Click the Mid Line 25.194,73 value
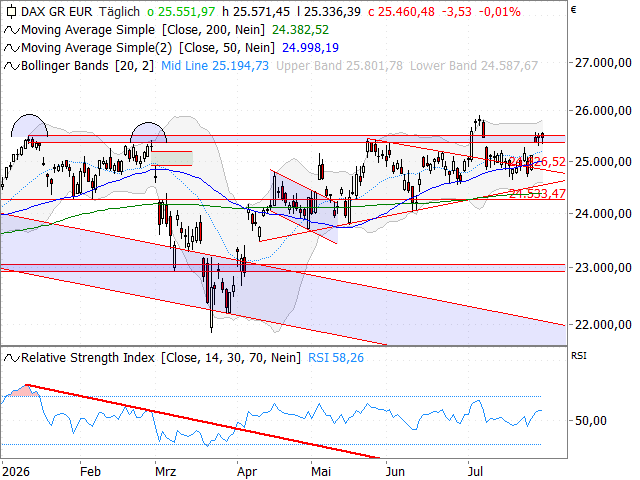The width and height of the screenshot is (640, 480). (215, 66)
